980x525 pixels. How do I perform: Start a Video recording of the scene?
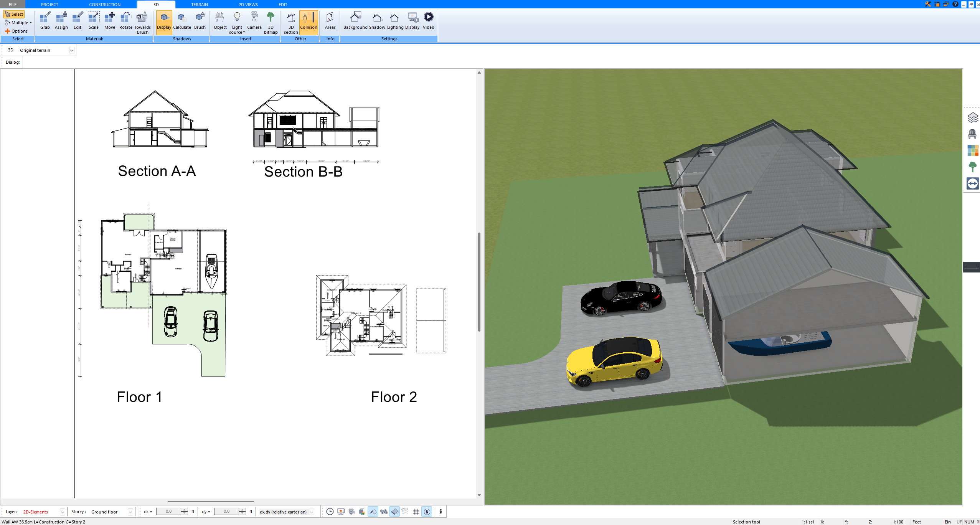point(429,21)
